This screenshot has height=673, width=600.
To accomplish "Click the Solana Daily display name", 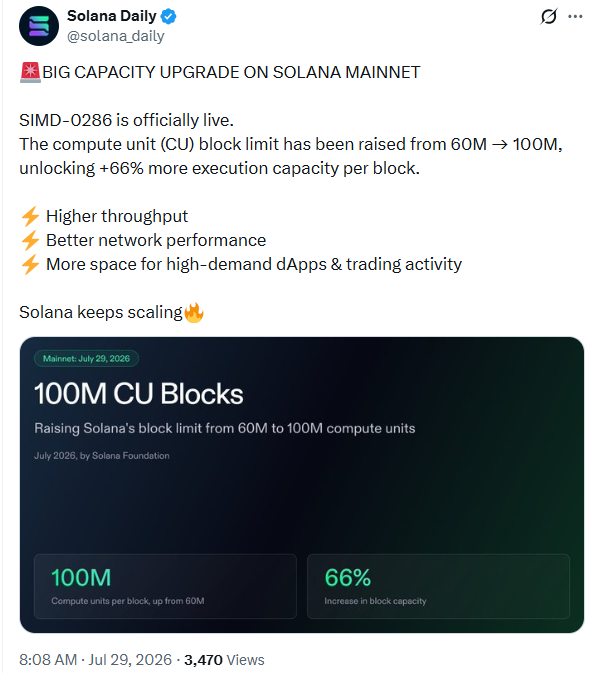I will (112, 16).
